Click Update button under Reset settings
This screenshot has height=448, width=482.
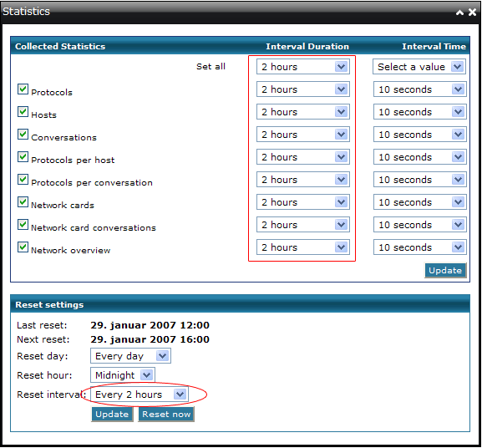112,415
